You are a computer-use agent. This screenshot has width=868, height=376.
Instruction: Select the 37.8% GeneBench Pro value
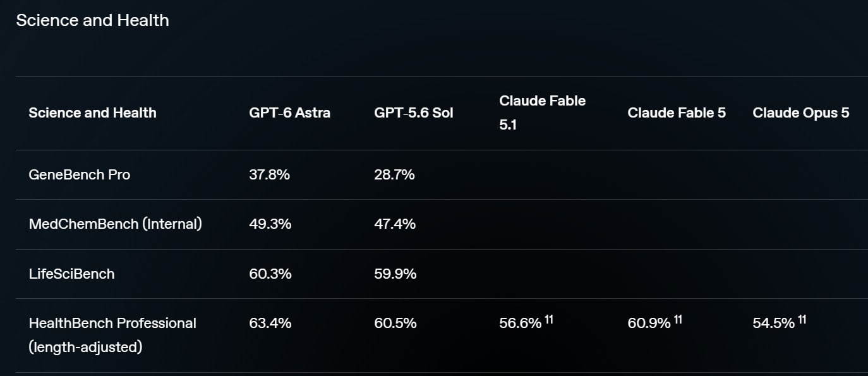click(x=270, y=175)
